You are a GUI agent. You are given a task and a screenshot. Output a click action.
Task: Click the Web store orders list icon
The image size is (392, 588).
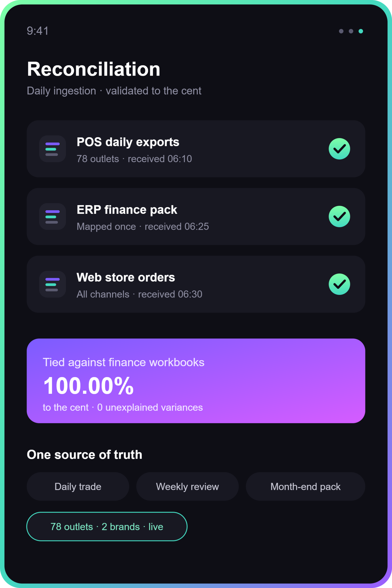click(x=53, y=284)
